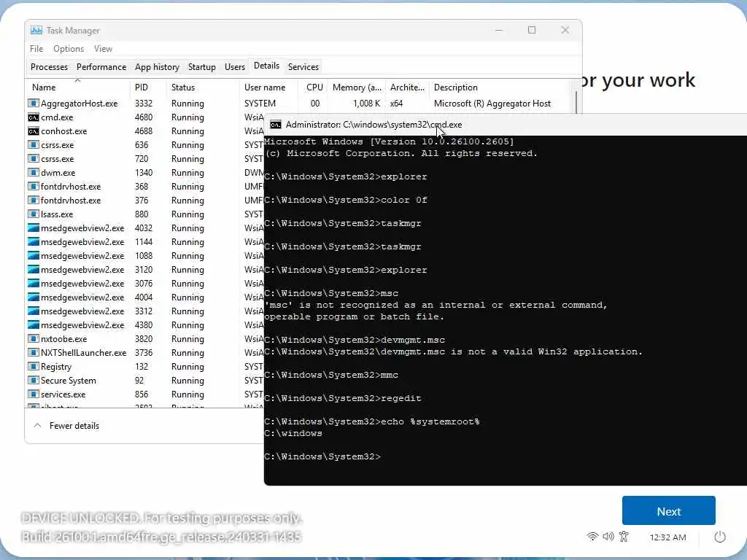Screen dimensions: 747x560
Task: Click the Fewer details label
Action: click(74, 426)
